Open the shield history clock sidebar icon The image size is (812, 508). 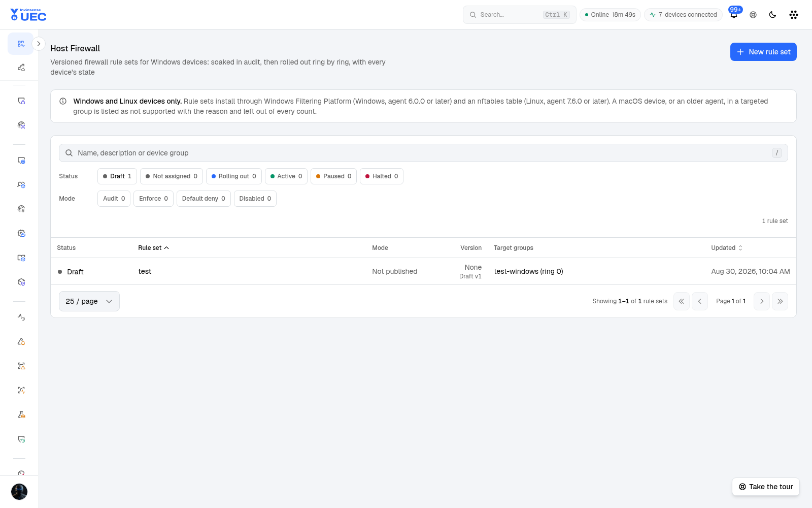[21, 439]
